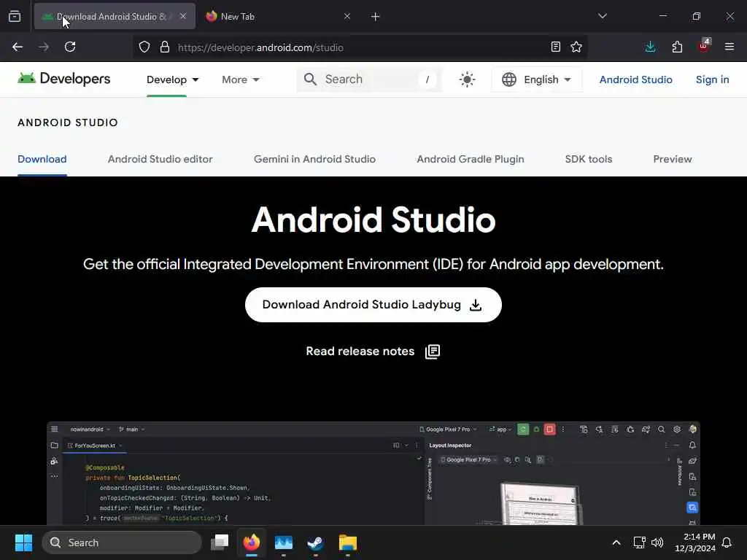Switch to Android Gradle Plugin tab
This screenshot has height=560, width=747.
(471, 159)
